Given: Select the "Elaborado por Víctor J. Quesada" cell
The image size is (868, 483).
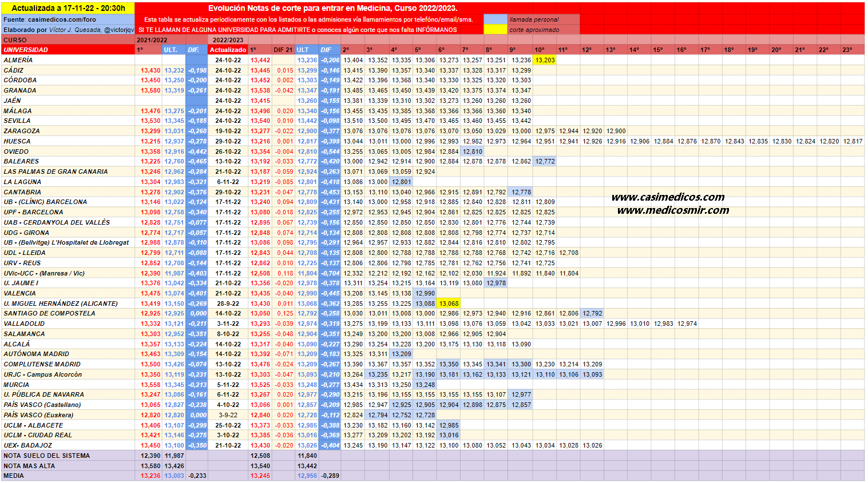Looking at the screenshot, I should coord(68,30).
